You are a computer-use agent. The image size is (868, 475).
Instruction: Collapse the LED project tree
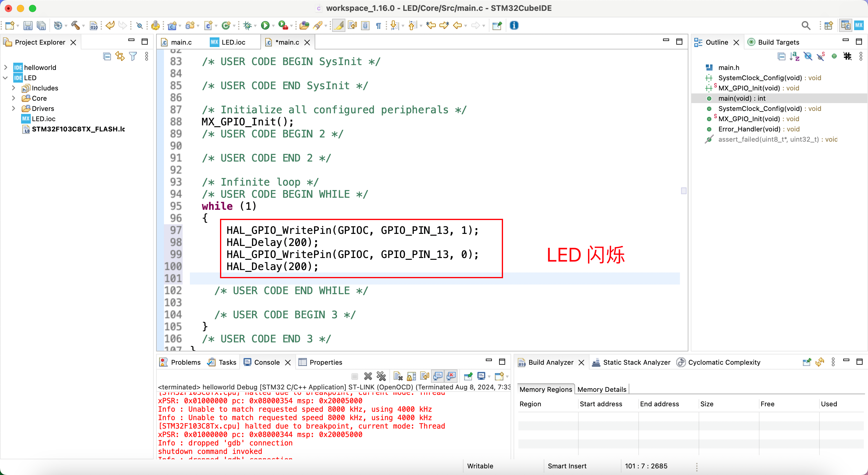pos(5,78)
